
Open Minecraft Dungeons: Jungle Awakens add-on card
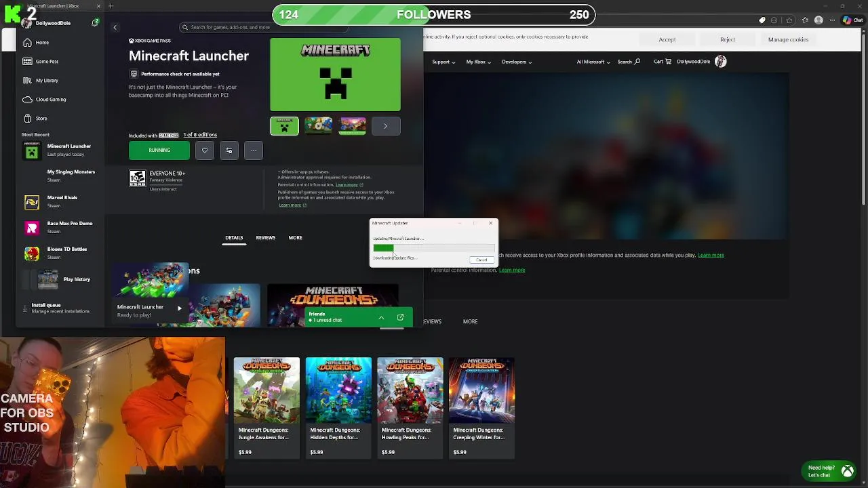point(267,408)
